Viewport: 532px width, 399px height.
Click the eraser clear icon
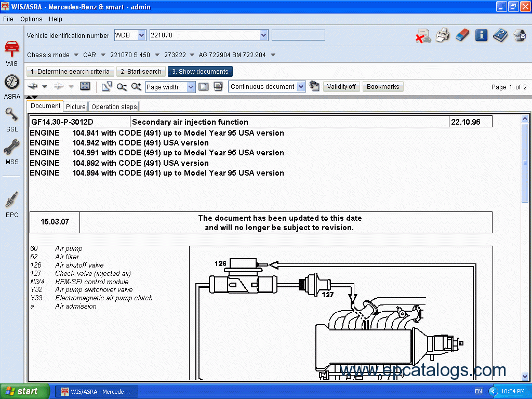pyautogui.click(x=462, y=35)
